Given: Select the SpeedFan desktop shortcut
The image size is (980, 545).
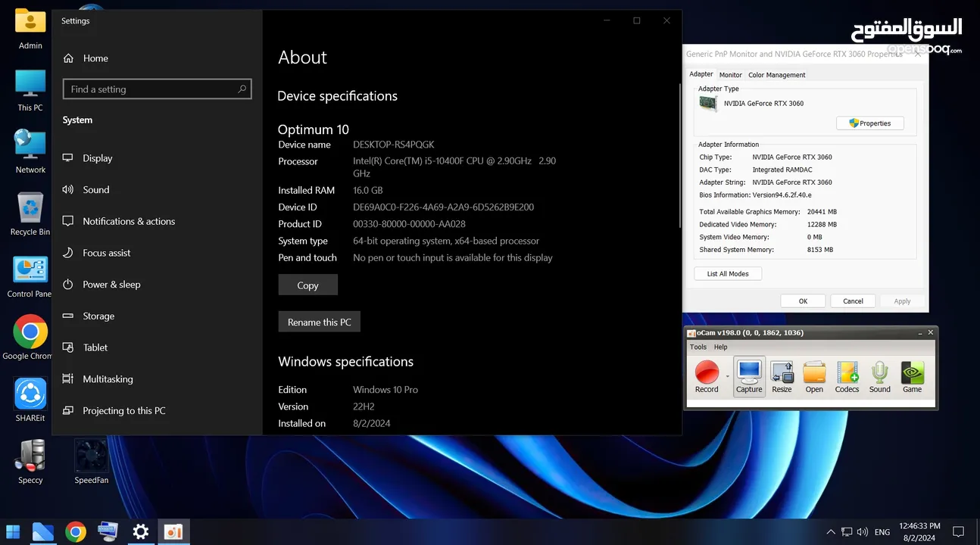Looking at the screenshot, I should click(x=91, y=462).
